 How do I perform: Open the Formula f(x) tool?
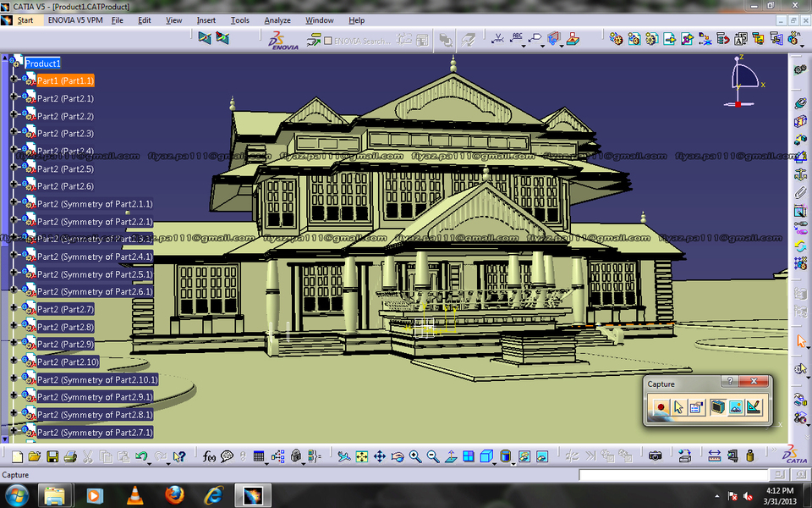[x=209, y=456]
